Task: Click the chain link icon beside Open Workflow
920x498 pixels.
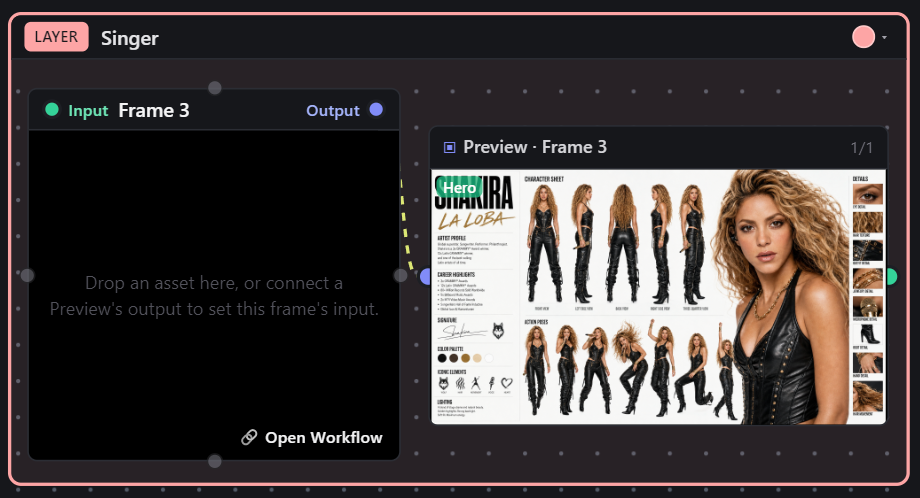Action: (x=249, y=438)
